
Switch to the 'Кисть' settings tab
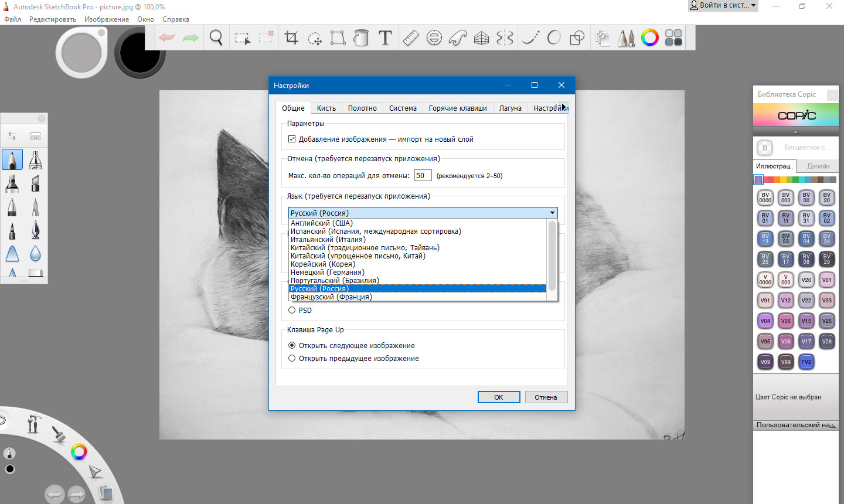click(x=326, y=108)
